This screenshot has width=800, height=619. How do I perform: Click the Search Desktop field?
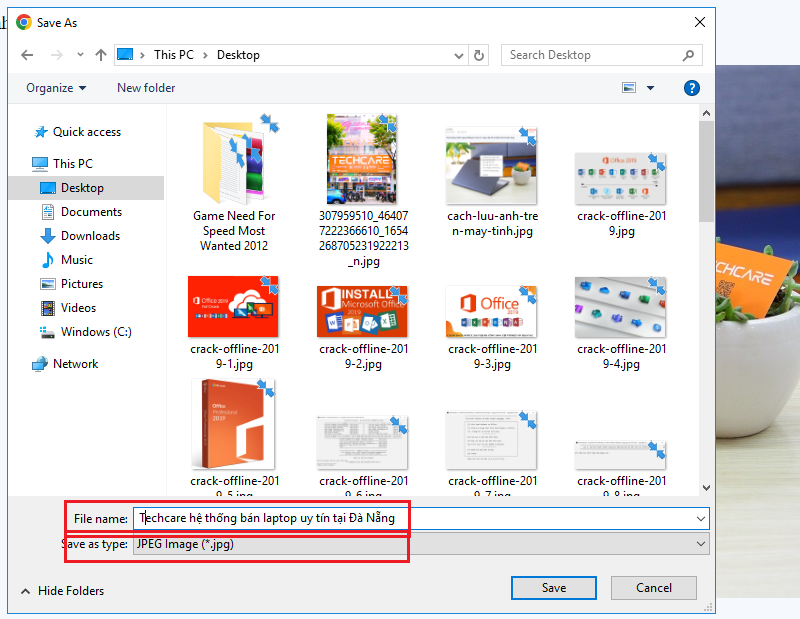tap(592, 55)
